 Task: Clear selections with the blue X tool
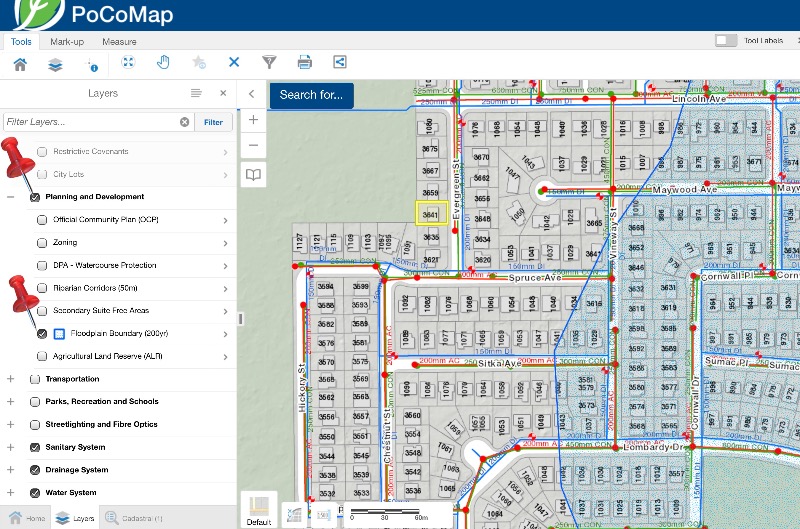pos(234,62)
